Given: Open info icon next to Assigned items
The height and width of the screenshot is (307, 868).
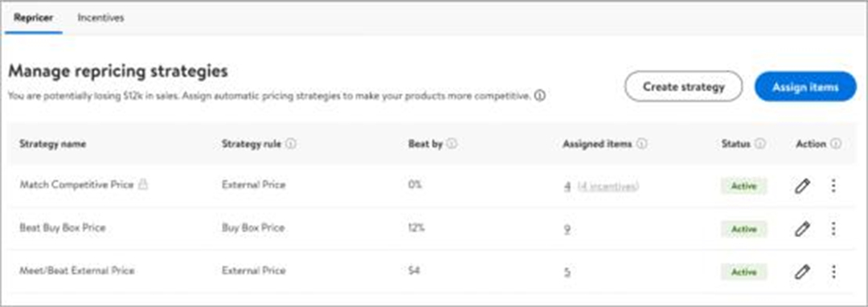Looking at the screenshot, I should tap(641, 144).
